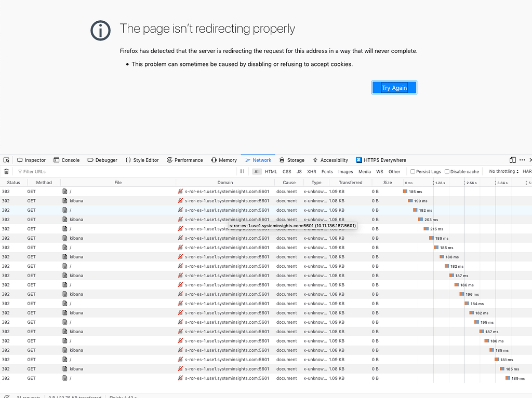Clear requests with the trash icon
The width and height of the screenshot is (532, 398).
6,171
